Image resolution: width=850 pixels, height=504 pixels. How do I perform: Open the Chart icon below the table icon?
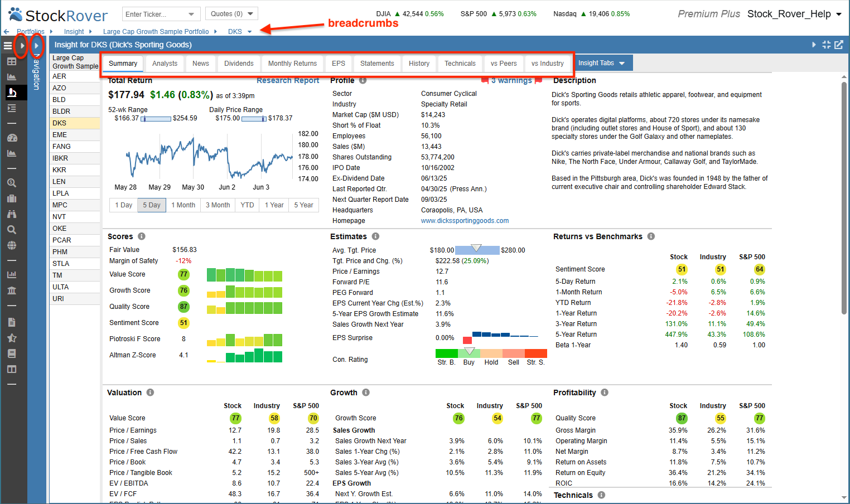tap(11, 77)
